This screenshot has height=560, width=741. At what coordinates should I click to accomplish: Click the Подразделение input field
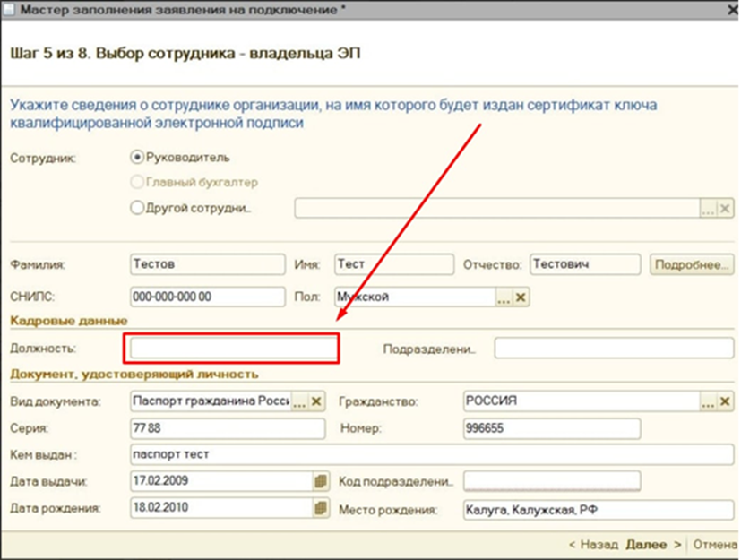click(614, 348)
